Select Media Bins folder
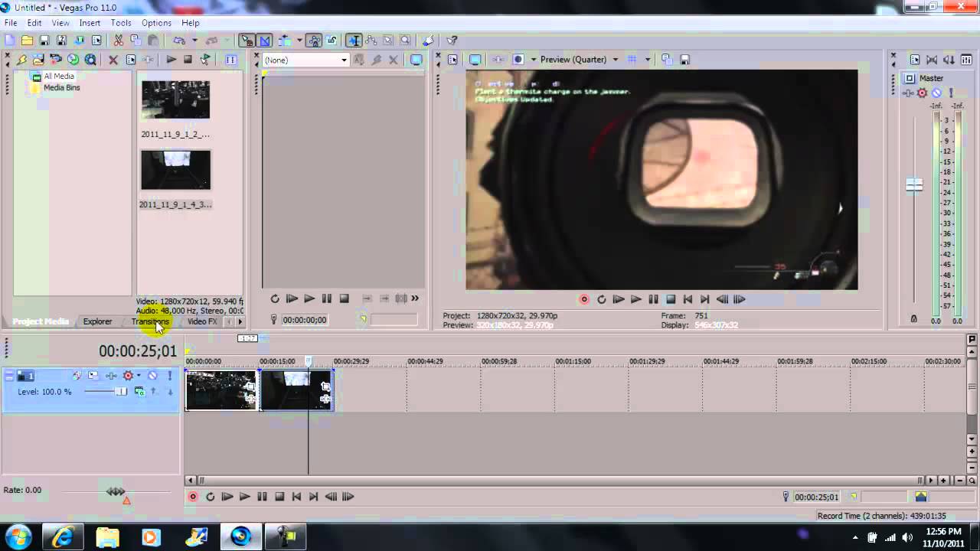This screenshot has width=980, height=551. [x=61, y=88]
